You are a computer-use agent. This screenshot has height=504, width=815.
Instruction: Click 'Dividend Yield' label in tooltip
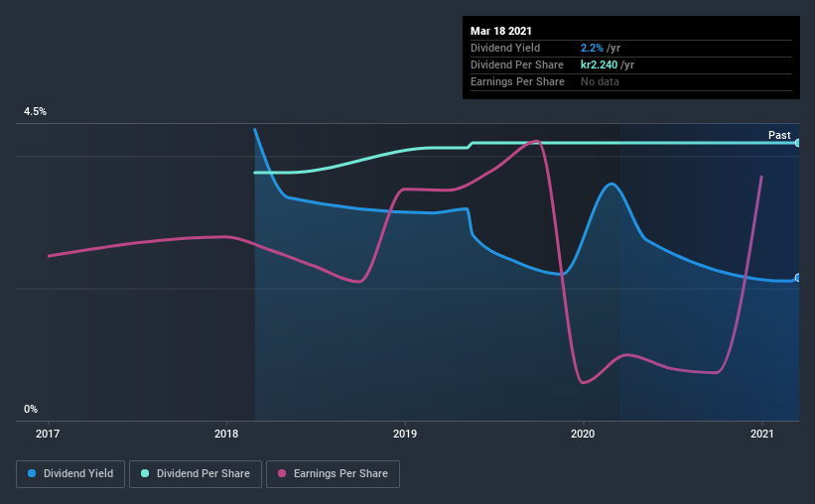pos(505,48)
